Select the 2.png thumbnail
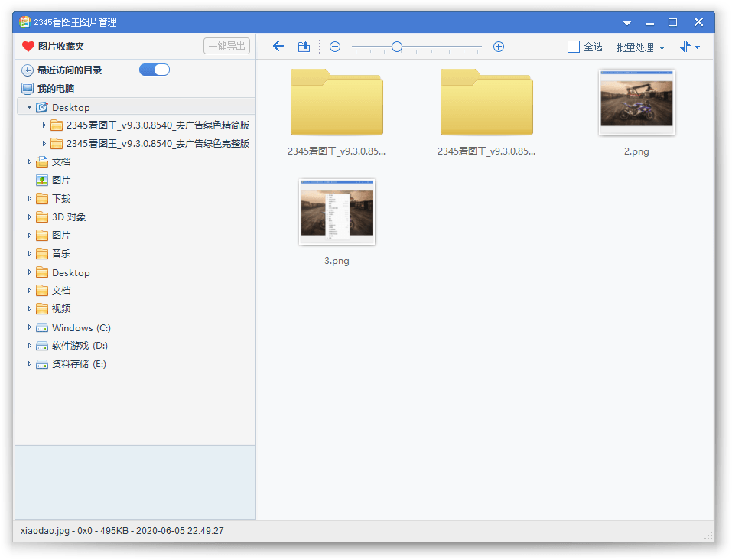This screenshot has height=560, width=732. point(636,103)
